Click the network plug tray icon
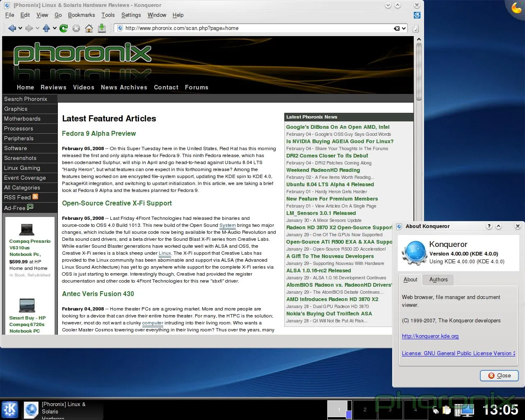 point(436,409)
